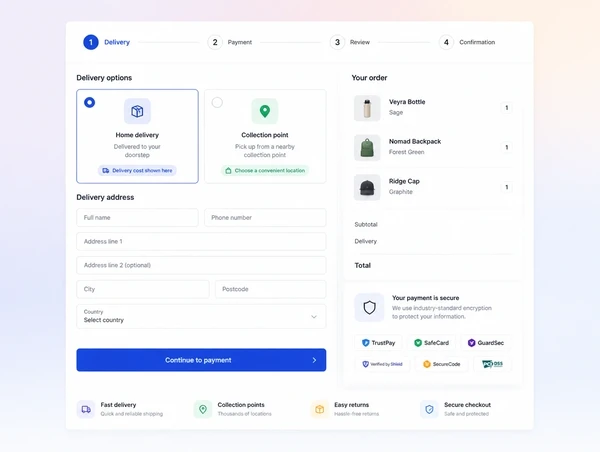
Task: Click the Ridge Cap quantity box
Action: (x=507, y=187)
